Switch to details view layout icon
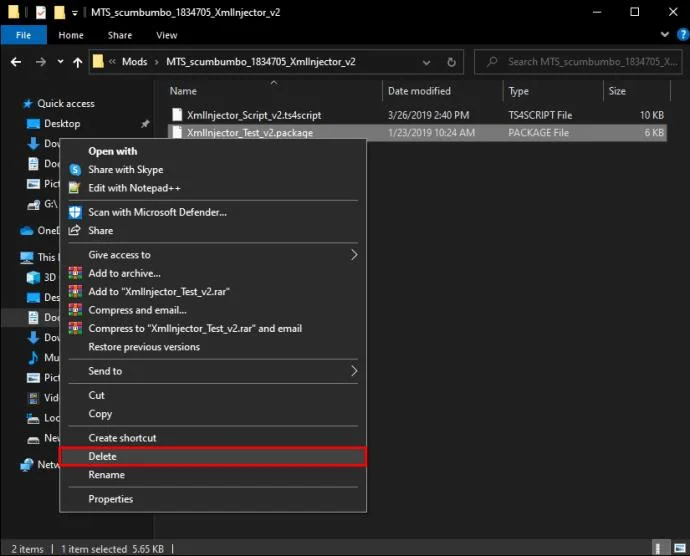The image size is (690, 556). [x=659, y=549]
